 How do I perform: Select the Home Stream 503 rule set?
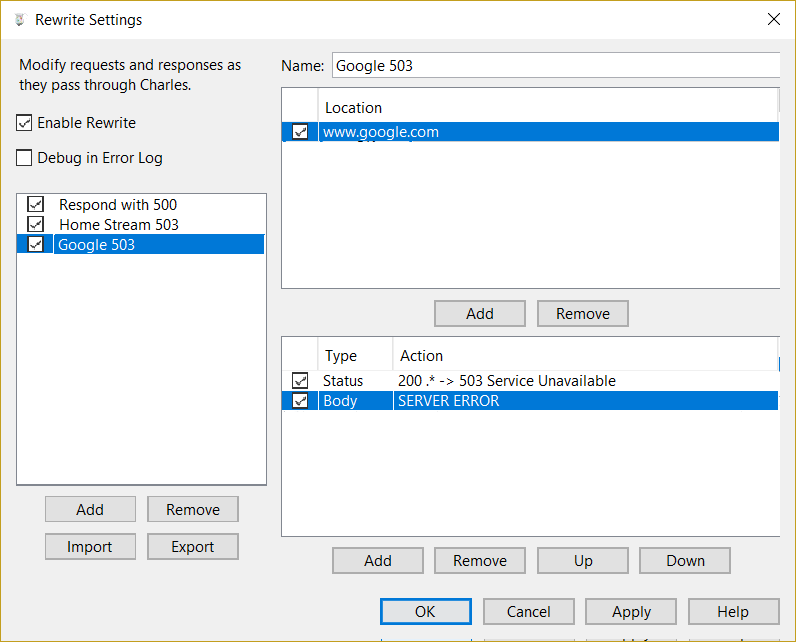pos(118,225)
